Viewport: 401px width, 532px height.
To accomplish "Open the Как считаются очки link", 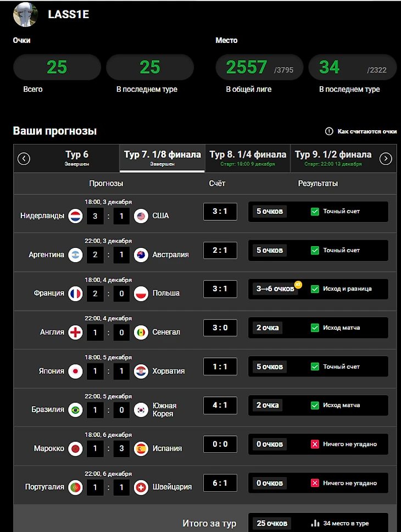I will pos(367,131).
